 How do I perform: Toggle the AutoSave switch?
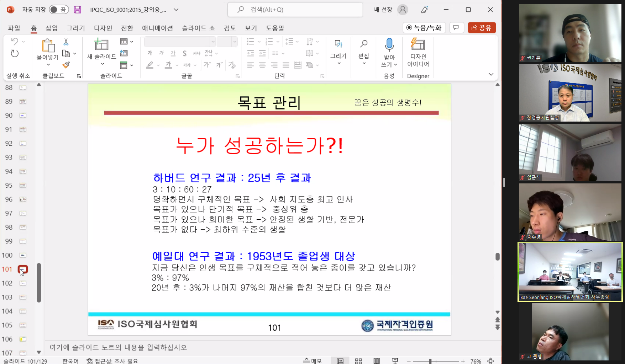59,10
